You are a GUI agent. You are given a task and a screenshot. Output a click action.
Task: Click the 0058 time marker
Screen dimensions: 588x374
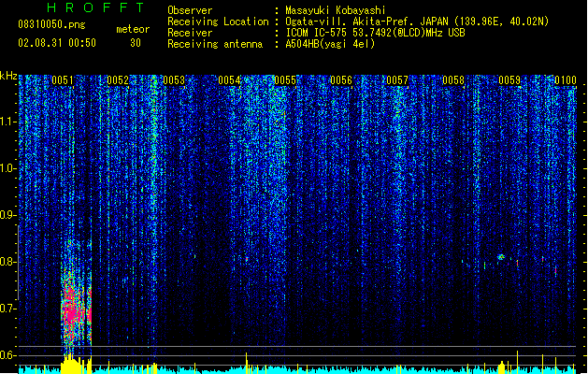[453, 80]
